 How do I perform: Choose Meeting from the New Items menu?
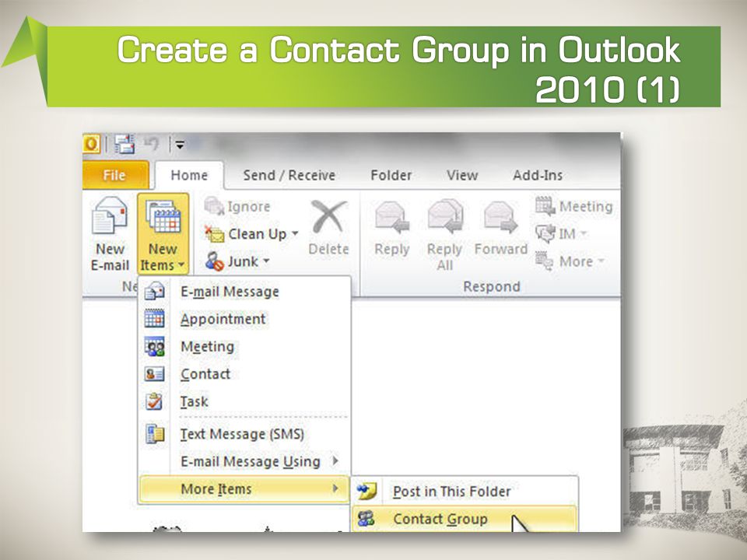coord(244,347)
